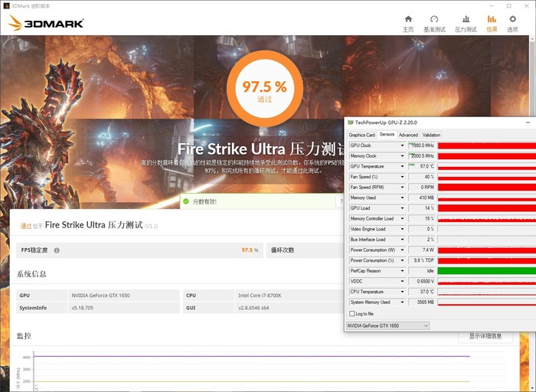Click the 57.0 °C GPU temperature value
The height and width of the screenshot is (392, 536).
[421, 166]
